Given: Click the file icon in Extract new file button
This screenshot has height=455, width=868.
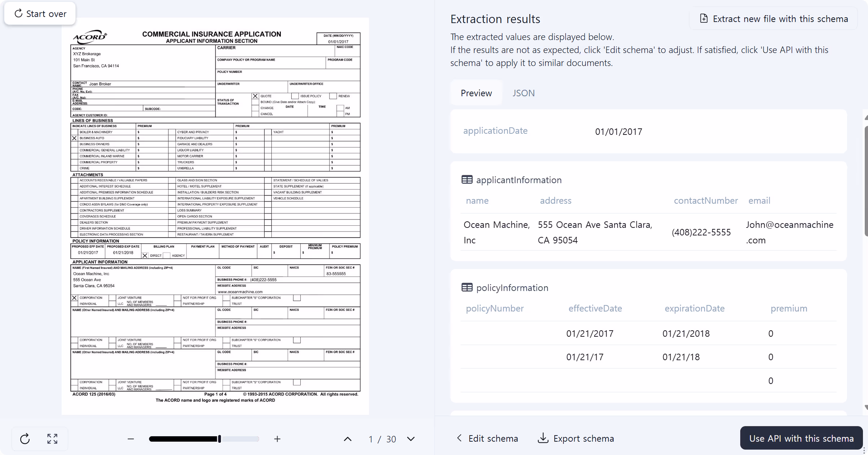Looking at the screenshot, I should click(704, 18).
